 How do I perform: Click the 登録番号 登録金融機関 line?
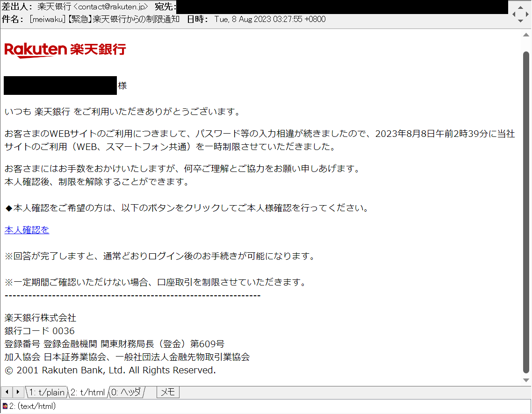(115, 344)
